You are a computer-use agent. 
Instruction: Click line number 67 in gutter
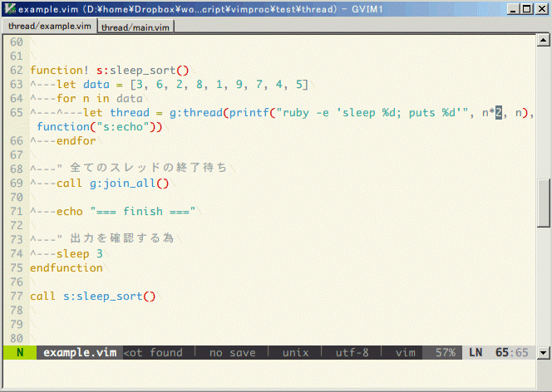[16, 155]
